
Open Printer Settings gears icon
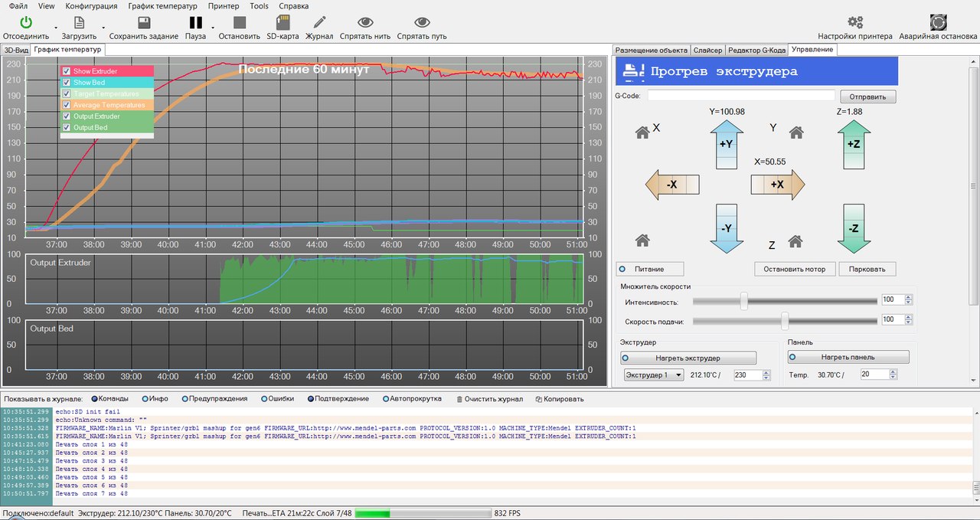pyautogui.click(x=854, y=23)
